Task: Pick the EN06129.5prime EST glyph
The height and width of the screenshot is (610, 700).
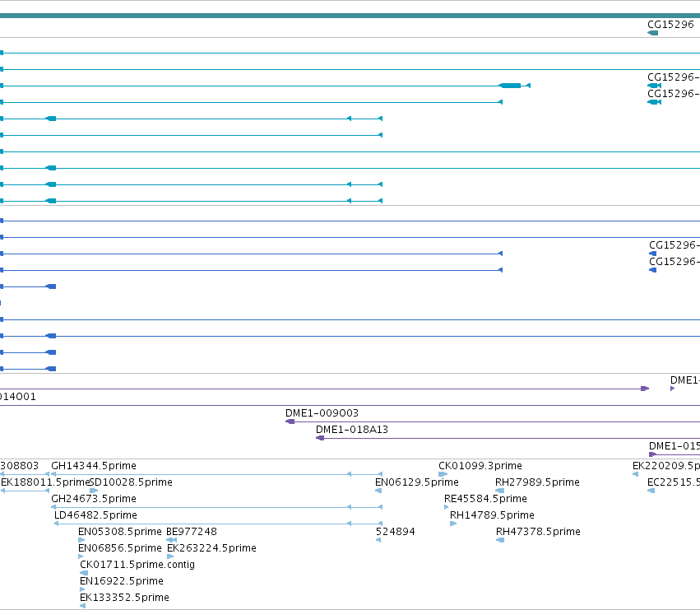Action: click(x=378, y=491)
